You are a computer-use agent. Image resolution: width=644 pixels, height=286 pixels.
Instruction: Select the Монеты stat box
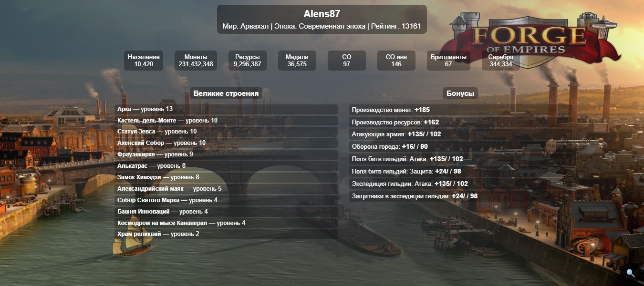coord(196,61)
